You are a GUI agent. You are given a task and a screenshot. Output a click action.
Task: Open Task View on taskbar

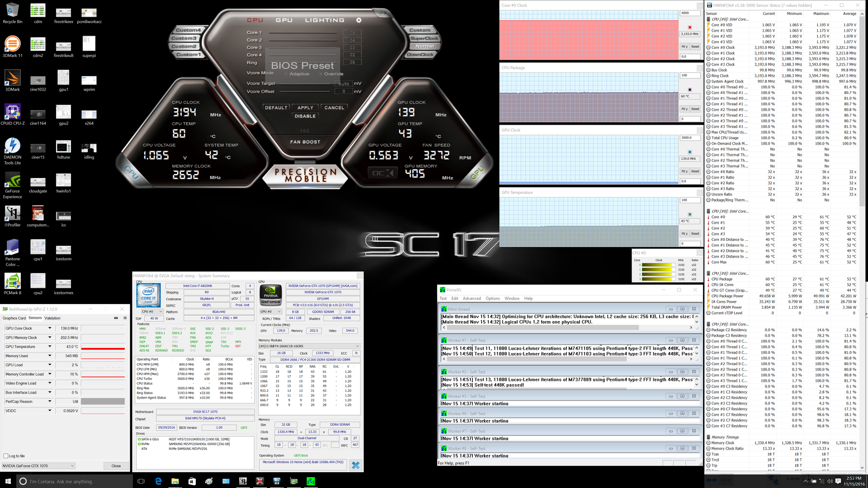[141, 481]
